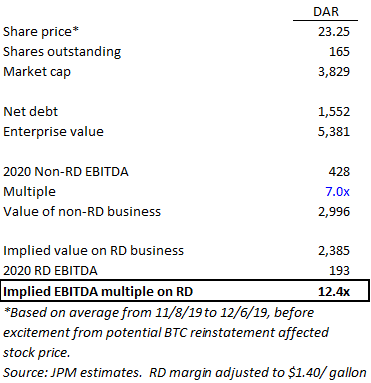371x383 pixels.
Task: Select the Shares outstanding label
Action: (x=62, y=52)
